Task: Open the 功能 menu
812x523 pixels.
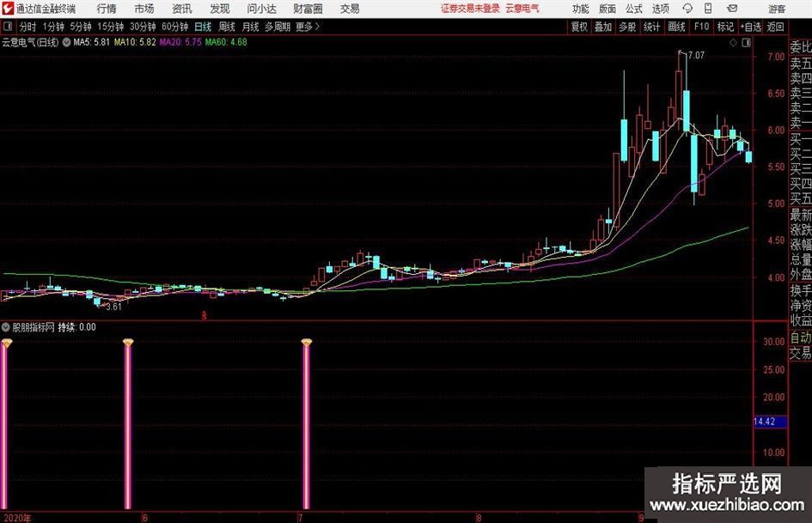Action: [581, 9]
